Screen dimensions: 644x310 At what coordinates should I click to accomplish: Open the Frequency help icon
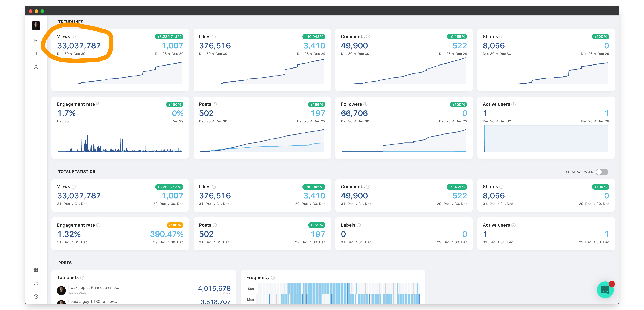click(273, 277)
